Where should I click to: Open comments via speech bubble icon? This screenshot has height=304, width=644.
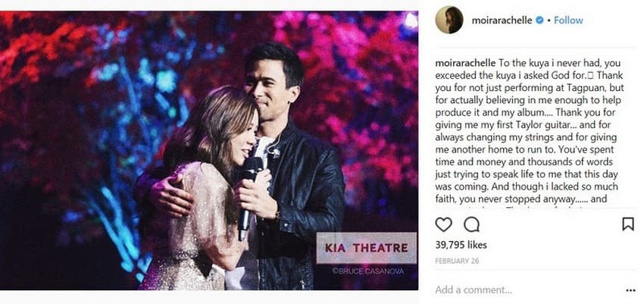(x=471, y=224)
